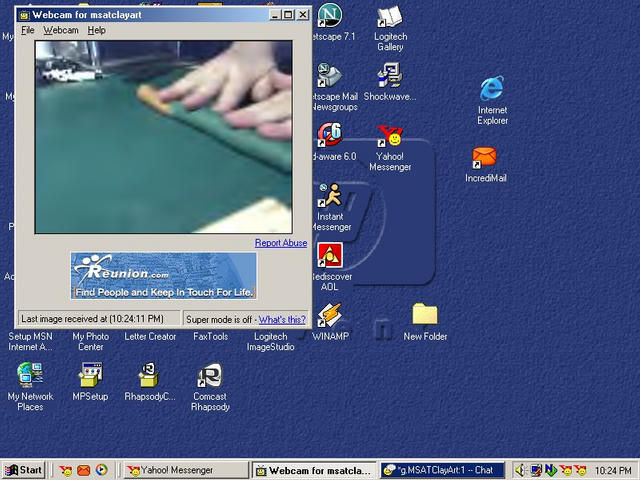This screenshot has height=480, width=640.
Task: Select the My Network Places icon
Action: point(30,375)
